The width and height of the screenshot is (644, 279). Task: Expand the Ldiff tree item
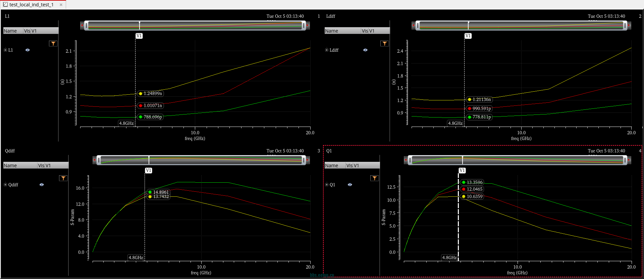click(327, 50)
